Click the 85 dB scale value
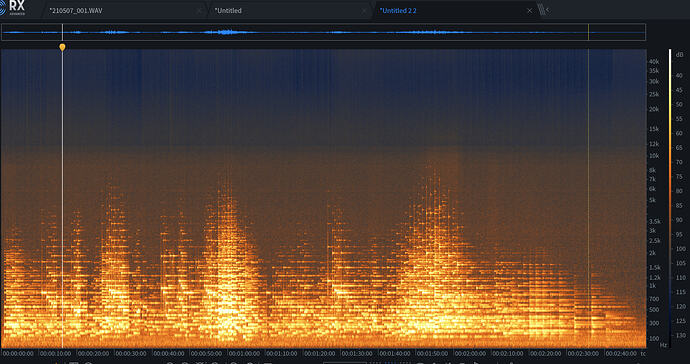Screen dimensions: 690x364 pos(679,206)
